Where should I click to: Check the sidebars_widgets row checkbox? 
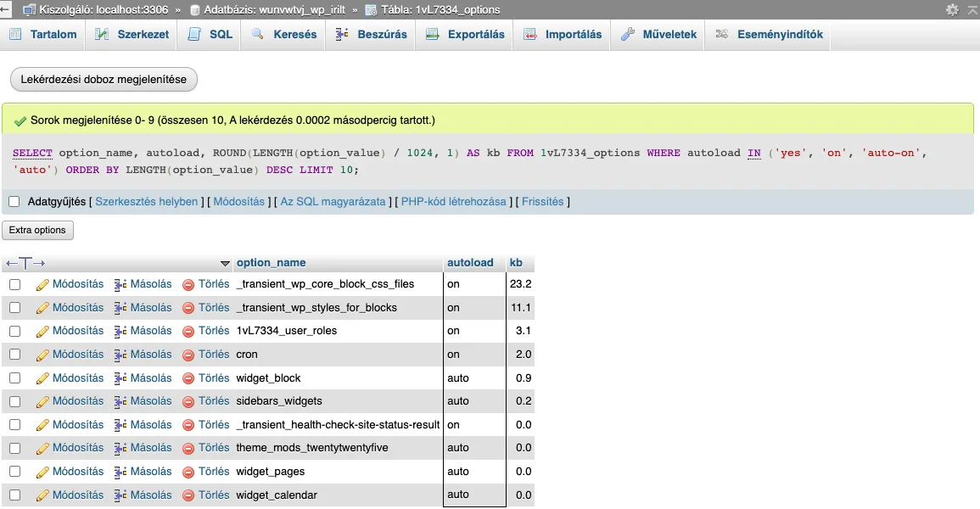[15, 401]
